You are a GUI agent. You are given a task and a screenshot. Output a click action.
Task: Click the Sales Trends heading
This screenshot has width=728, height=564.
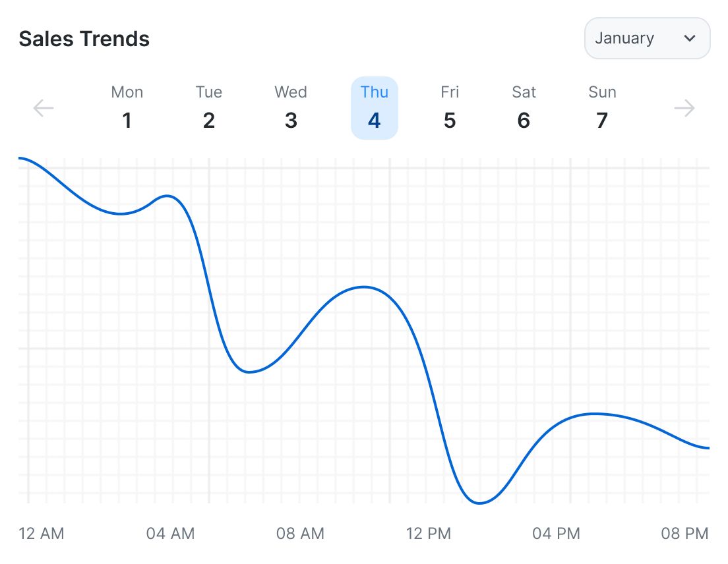click(x=84, y=39)
